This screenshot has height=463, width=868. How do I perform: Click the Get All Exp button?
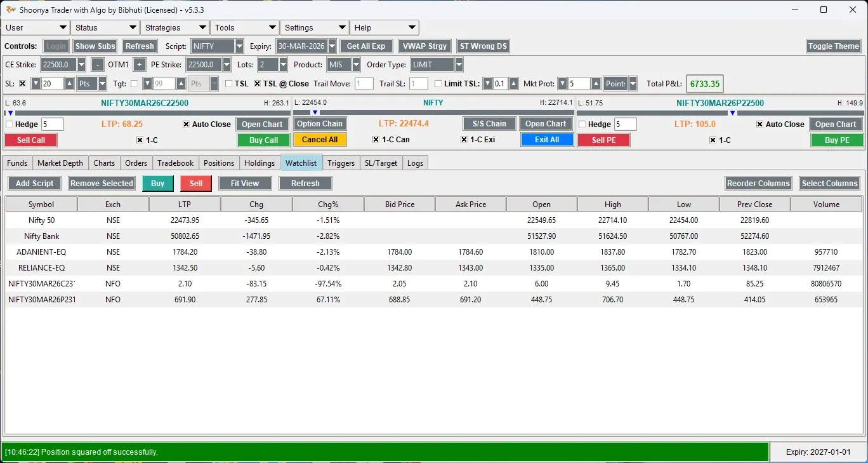[x=366, y=46]
